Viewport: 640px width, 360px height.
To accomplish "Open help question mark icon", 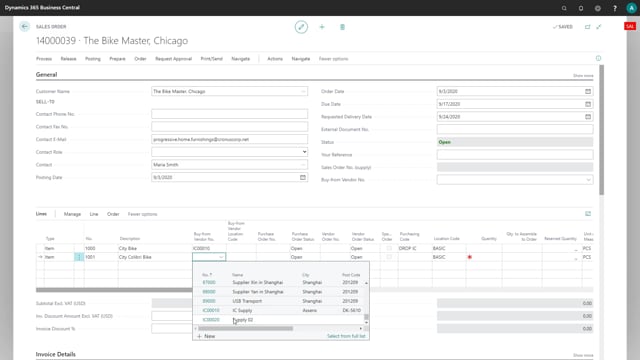I will (615, 8).
